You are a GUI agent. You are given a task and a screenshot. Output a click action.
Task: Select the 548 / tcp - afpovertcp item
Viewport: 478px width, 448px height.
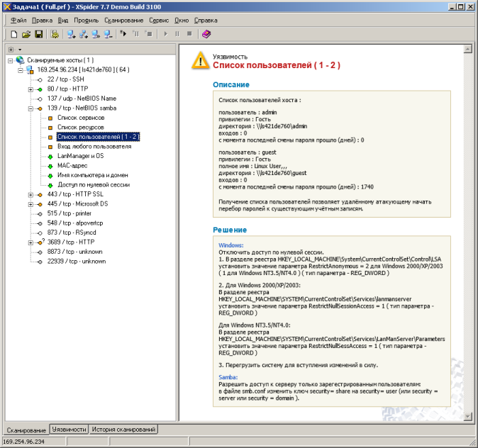pos(75,223)
